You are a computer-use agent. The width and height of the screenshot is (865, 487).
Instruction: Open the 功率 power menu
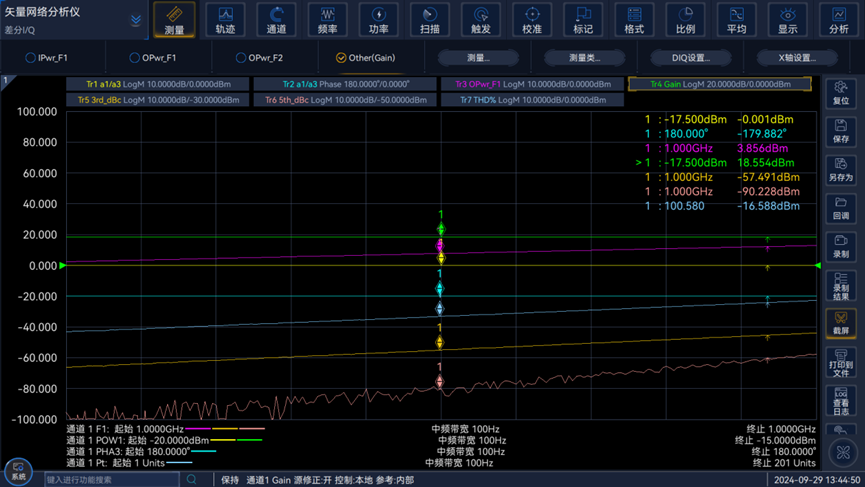[378, 20]
